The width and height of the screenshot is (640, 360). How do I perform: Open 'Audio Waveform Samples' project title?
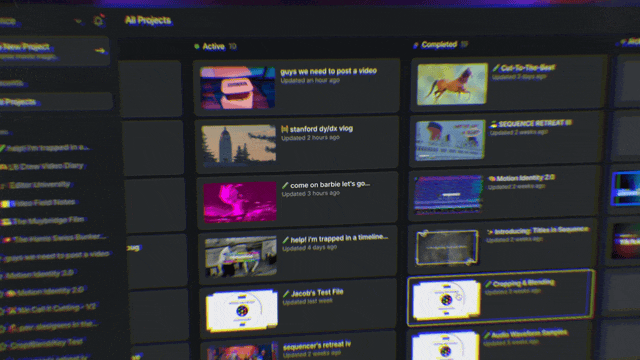click(529, 333)
